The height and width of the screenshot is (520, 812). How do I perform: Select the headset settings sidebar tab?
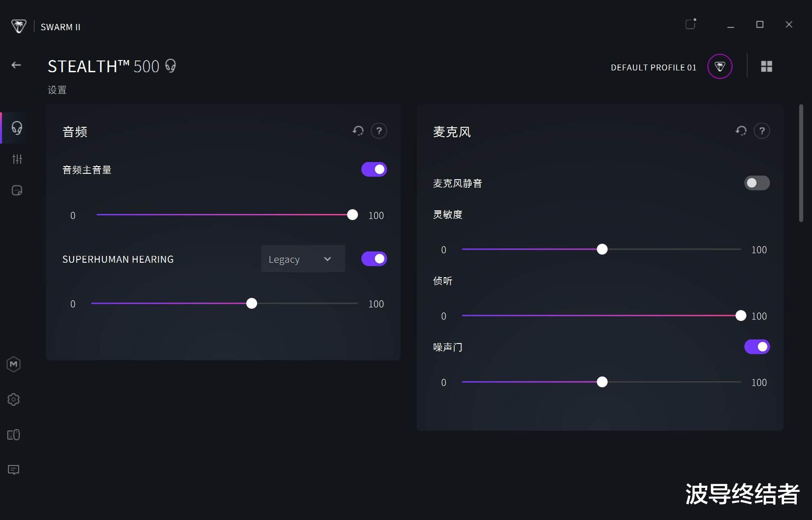(17, 128)
